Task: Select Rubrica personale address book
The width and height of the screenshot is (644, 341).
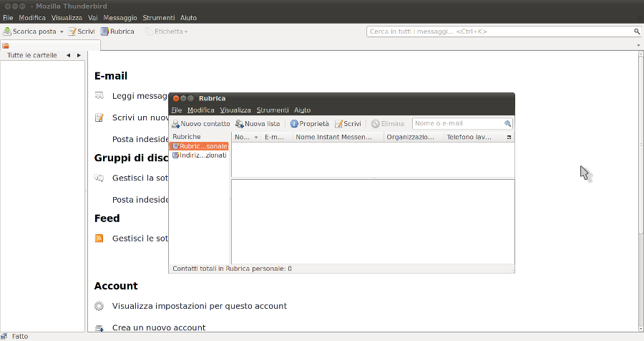Action: click(199, 146)
